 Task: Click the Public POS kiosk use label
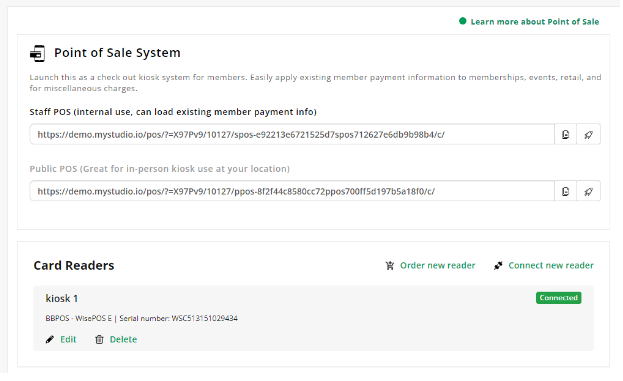159,169
